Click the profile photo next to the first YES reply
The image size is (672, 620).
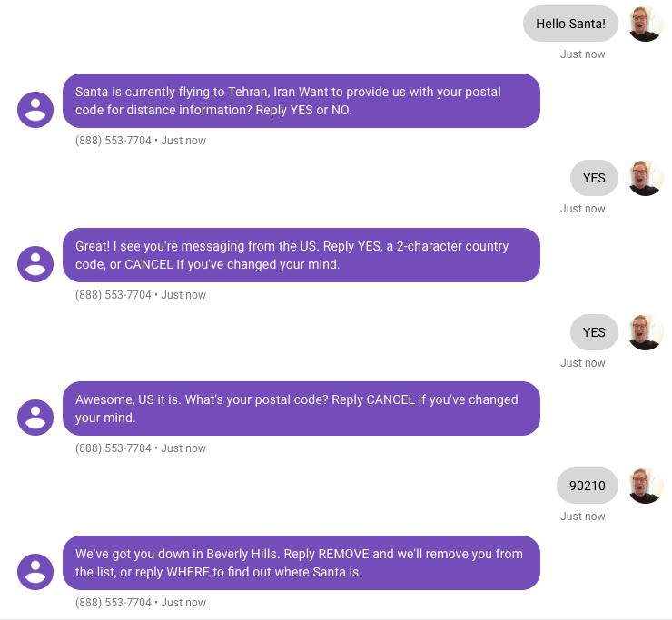point(646,178)
